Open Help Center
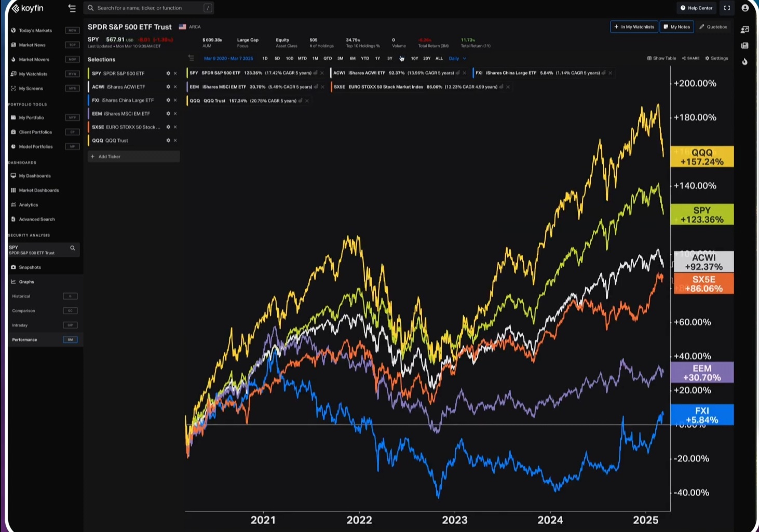The height and width of the screenshot is (532, 759). click(697, 8)
